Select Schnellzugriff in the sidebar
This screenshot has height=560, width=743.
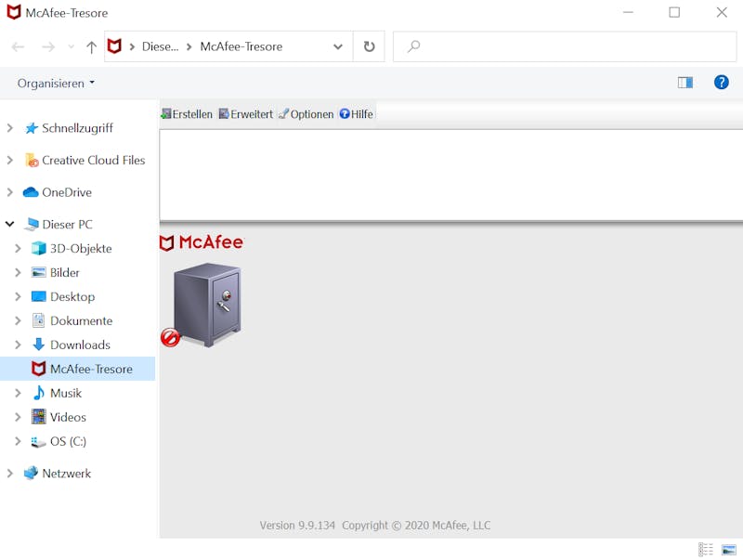(x=77, y=128)
